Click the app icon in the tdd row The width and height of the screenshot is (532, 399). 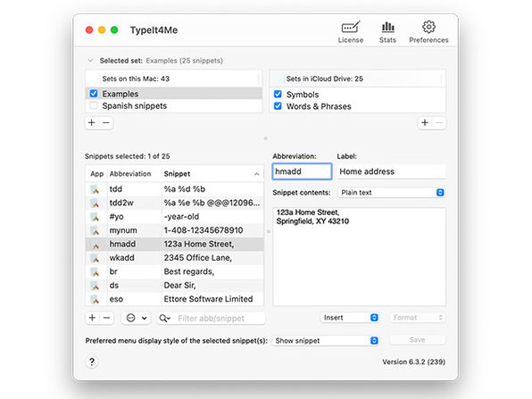(95, 189)
